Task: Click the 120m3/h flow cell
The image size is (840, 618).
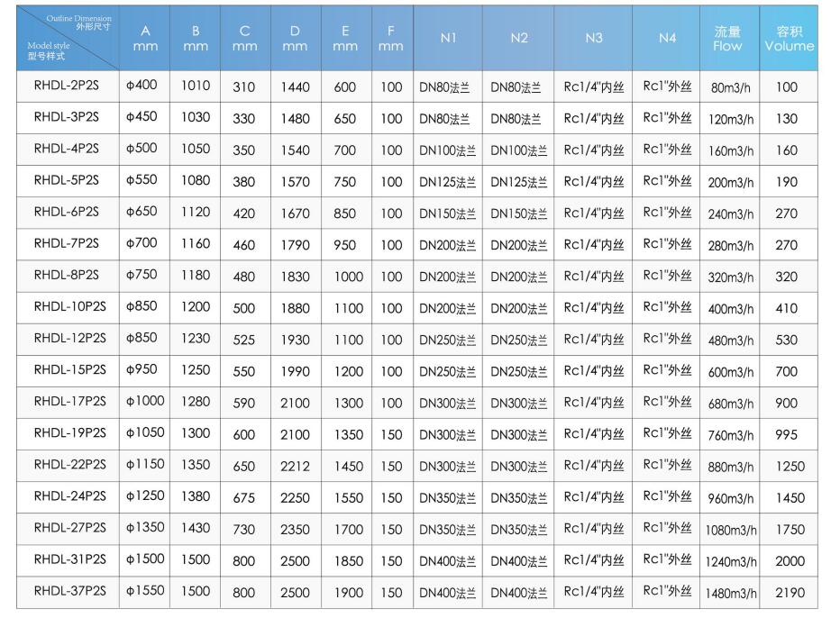Action: point(731,119)
